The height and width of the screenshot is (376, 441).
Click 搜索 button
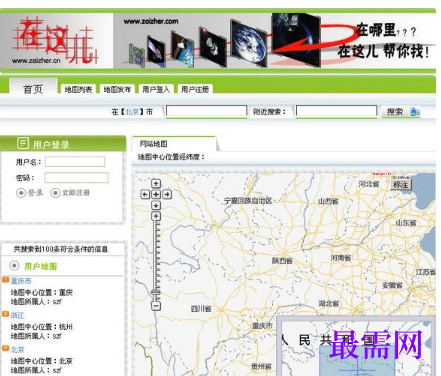tap(395, 112)
